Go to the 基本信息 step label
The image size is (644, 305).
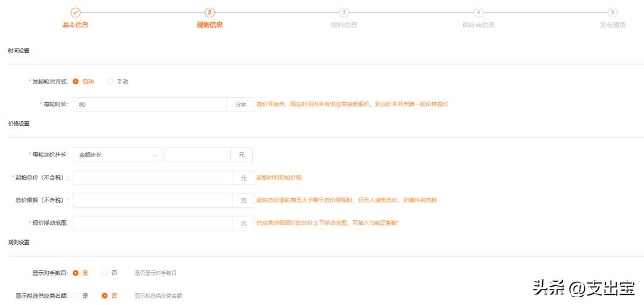coord(75,25)
